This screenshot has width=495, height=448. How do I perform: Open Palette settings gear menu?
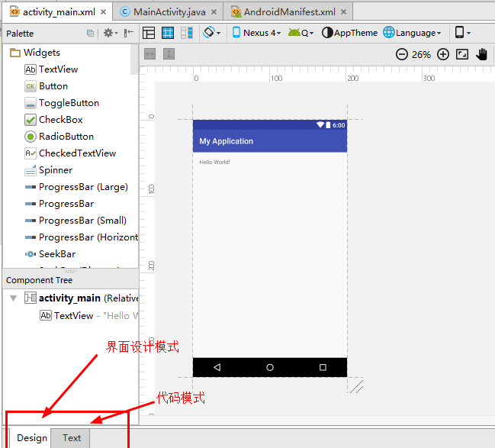tap(111, 33)
